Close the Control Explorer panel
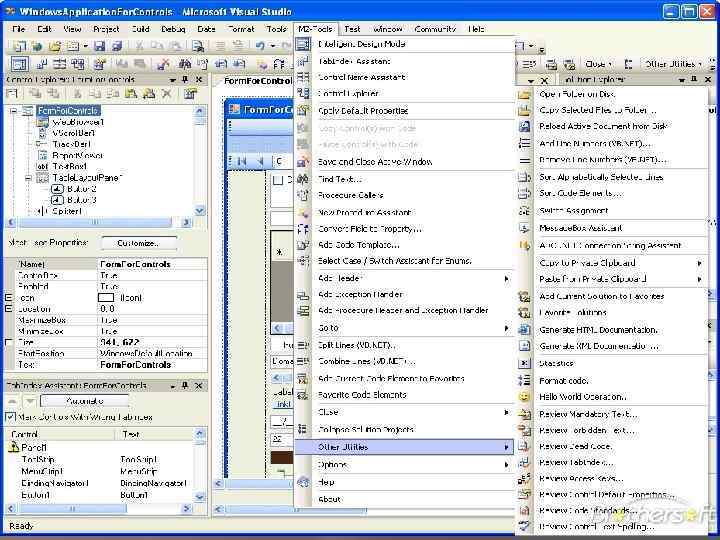The image size is (720, 540). pos(199,79)
